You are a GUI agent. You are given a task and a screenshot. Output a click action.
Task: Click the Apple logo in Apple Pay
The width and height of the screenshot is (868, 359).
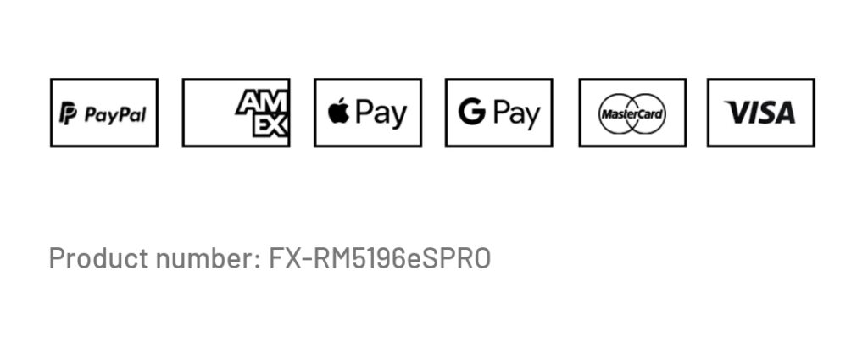tap(338, 111)
